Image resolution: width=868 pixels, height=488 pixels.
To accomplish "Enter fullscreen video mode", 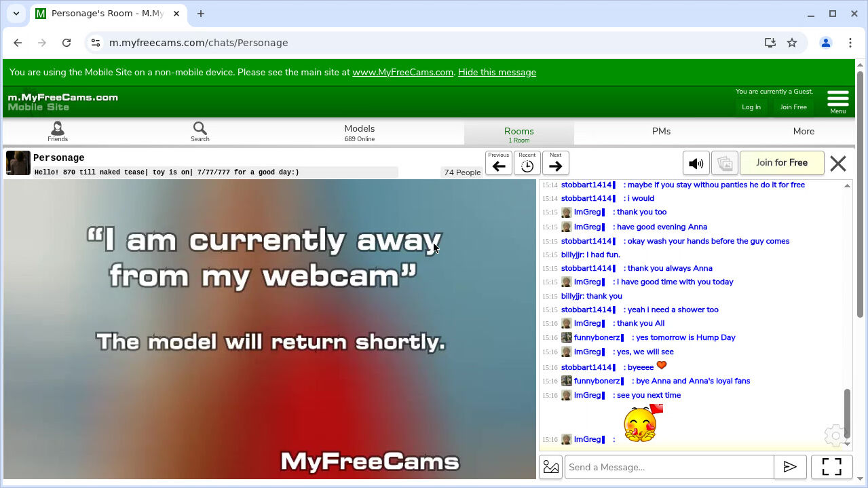I will [x=831, y=467].
